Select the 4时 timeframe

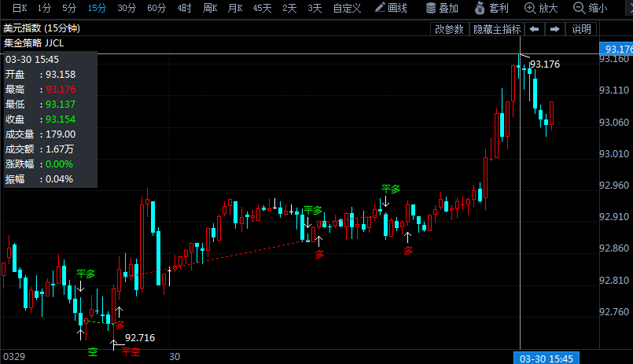[x=184, y=8]
